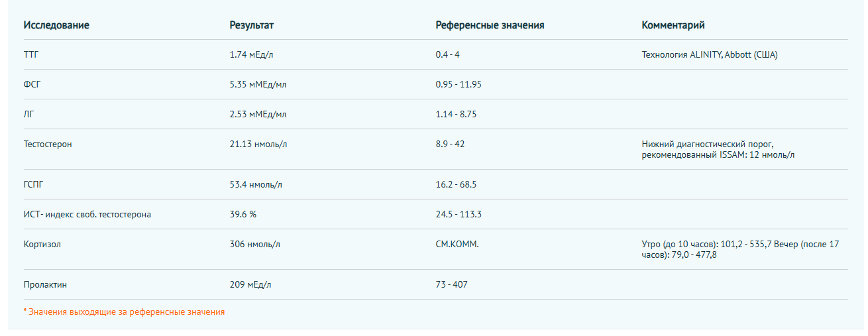Click the Кортизол row label

coord(42,244)
